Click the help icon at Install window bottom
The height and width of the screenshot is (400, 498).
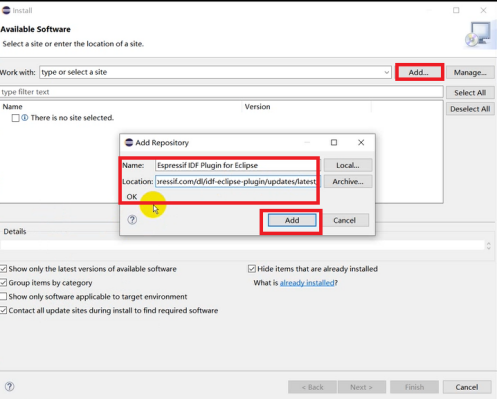coord(10,387)
